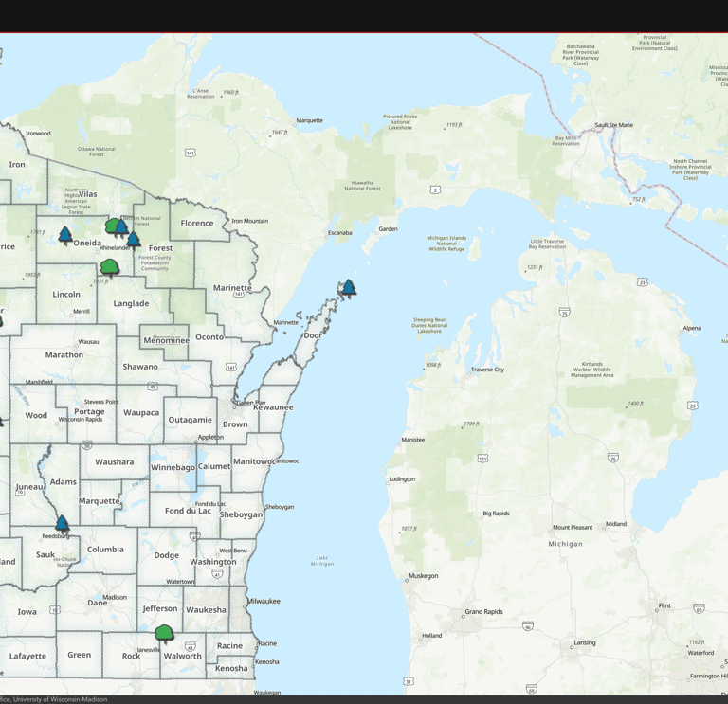Click blue conifer marker overlapping the green tree near Nicolet
728x704 pixels.
point(121,227)
